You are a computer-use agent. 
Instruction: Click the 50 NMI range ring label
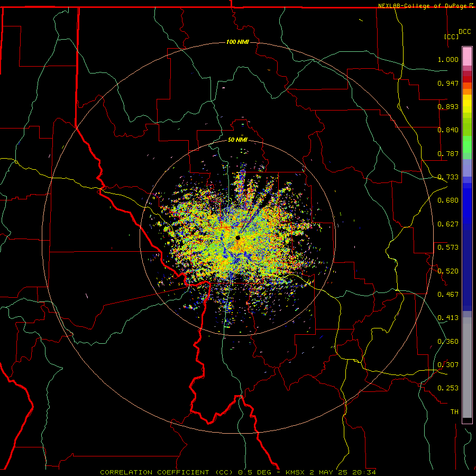point(237,140)
